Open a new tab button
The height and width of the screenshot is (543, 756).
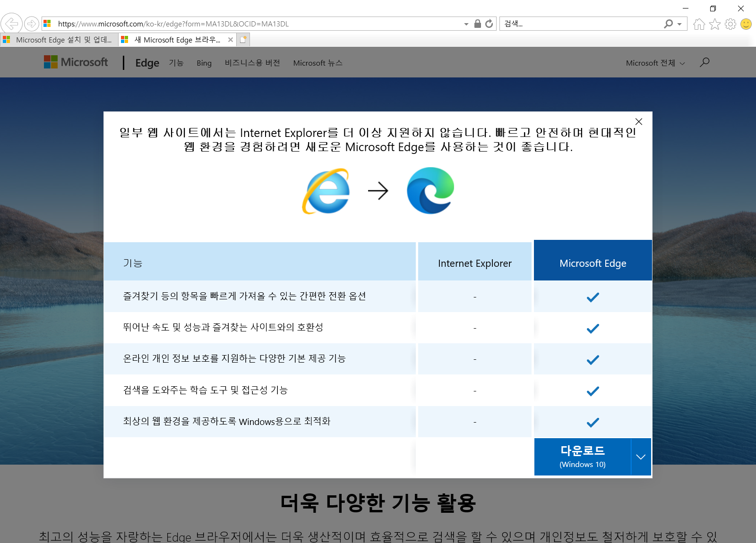click(243, 40)
